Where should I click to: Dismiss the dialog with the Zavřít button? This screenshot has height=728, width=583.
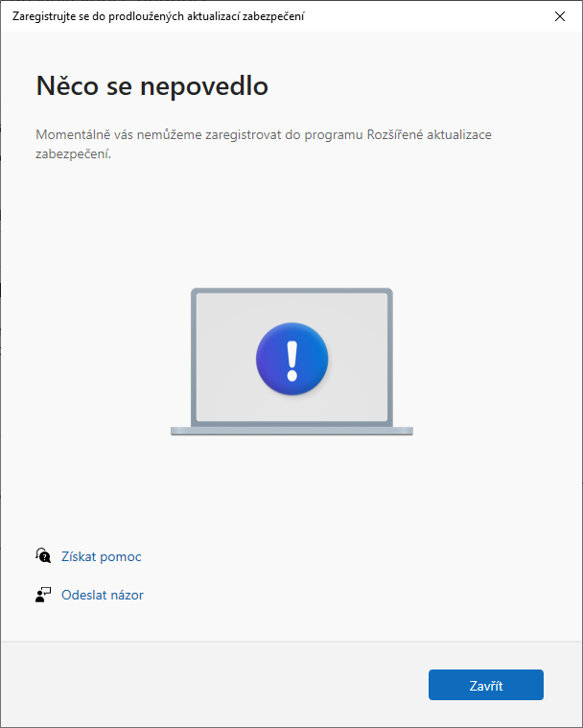(x=486, y=685)
